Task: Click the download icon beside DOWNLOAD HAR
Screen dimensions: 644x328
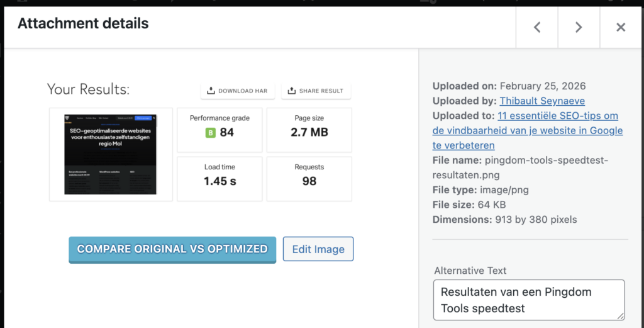Action: click(x=211, y=91)
